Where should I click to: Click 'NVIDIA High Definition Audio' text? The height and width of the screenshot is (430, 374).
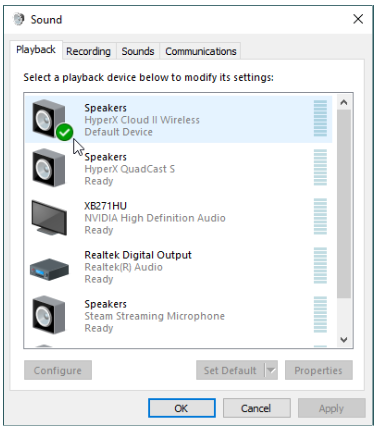pos(155,218)
